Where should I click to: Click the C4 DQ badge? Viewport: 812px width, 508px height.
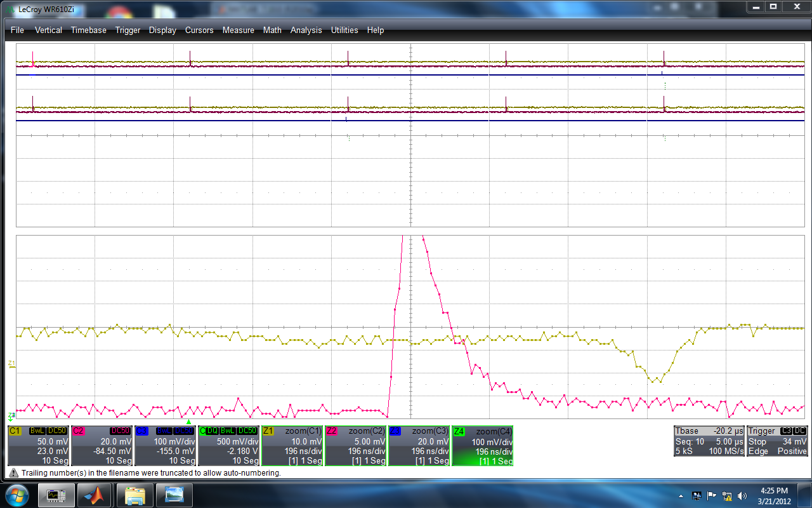[212, 431]
